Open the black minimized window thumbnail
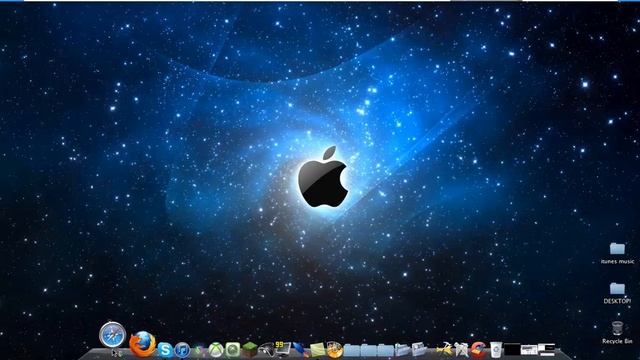Image resolution: width=640 pixels, height=360 pixels. [512, 349]
